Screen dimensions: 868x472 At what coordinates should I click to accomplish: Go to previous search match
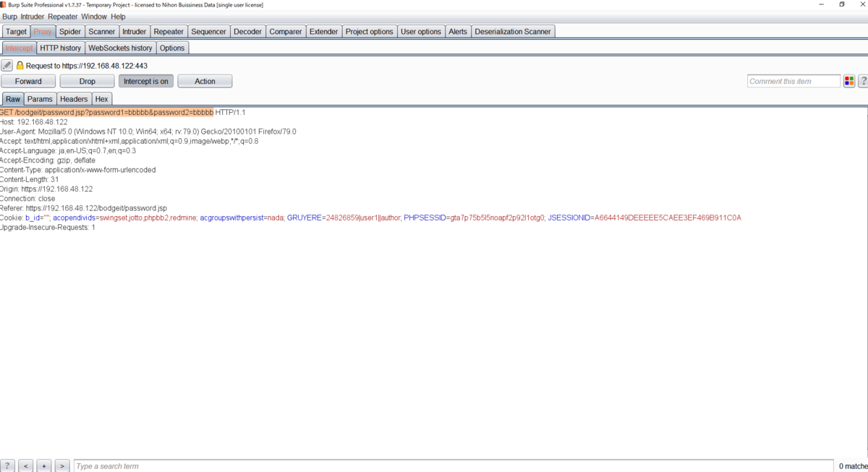(x=26, y=466)
